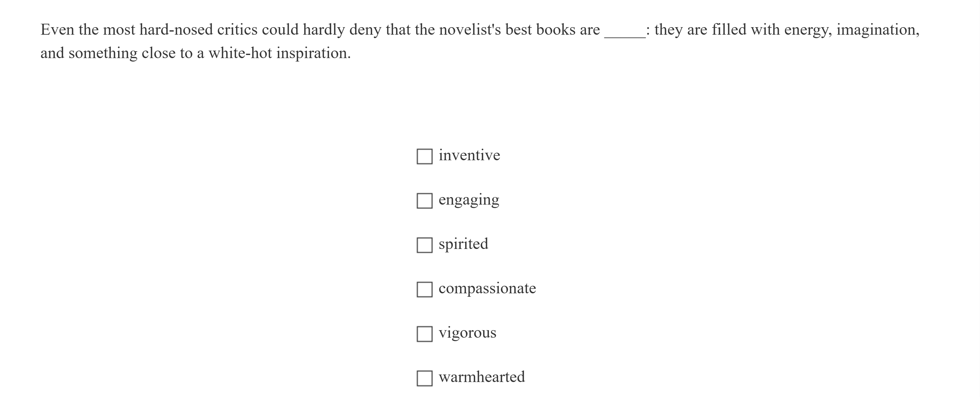Click the 'compassionate' option label
Image resolution: width=980 pixels, height=397 pixels.
[x=487, y=288]
